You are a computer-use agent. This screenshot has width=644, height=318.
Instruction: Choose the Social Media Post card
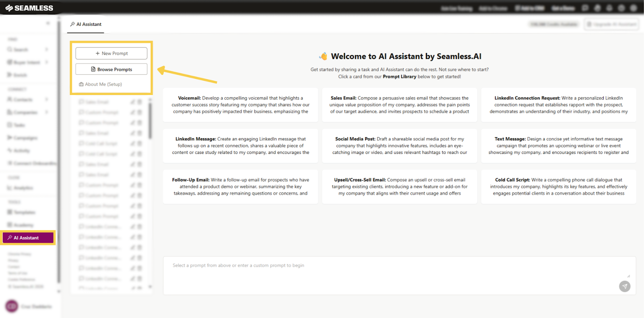399,146
